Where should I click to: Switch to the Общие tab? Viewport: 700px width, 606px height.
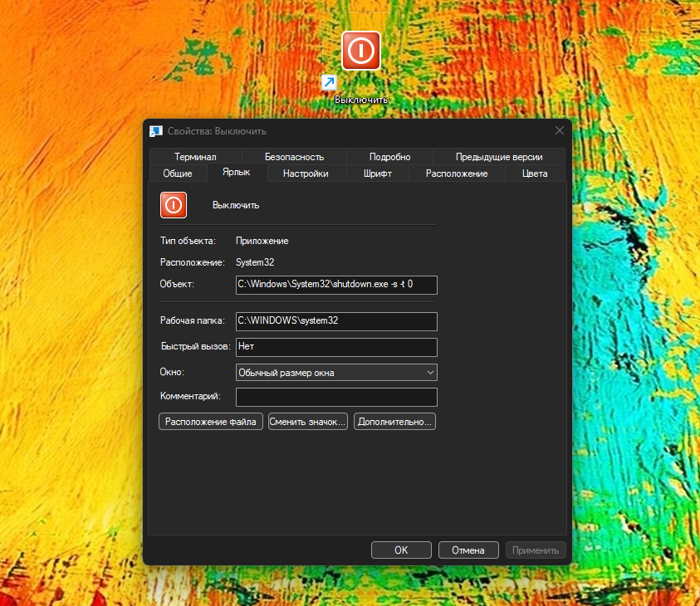(178, 173)
